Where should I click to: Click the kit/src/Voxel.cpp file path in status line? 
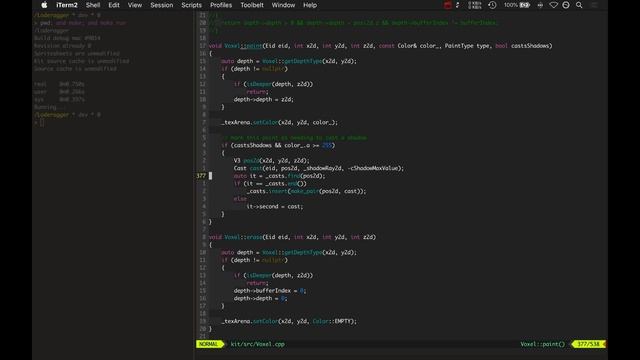coord(258,344)
